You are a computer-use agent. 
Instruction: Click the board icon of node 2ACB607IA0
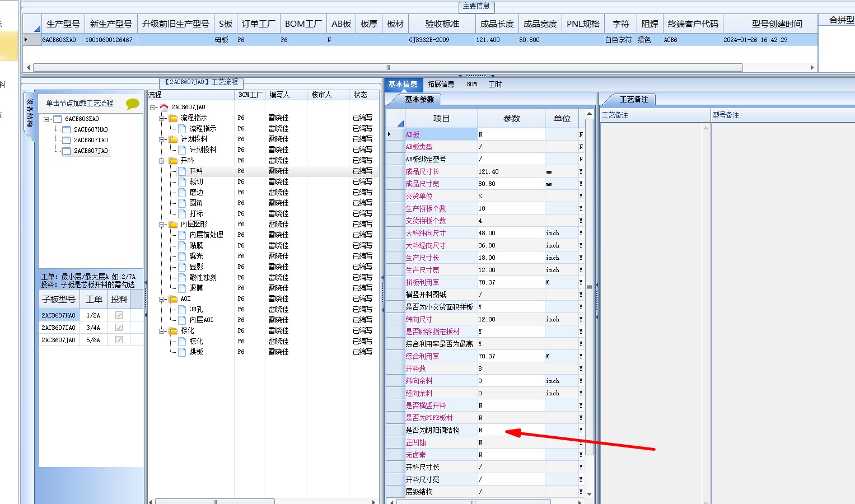pyautogui.click(x=67, y=140)
